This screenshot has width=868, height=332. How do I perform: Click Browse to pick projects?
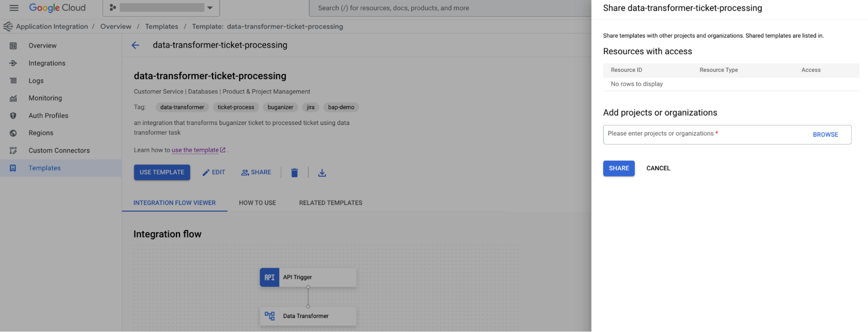tap(825, 135)
